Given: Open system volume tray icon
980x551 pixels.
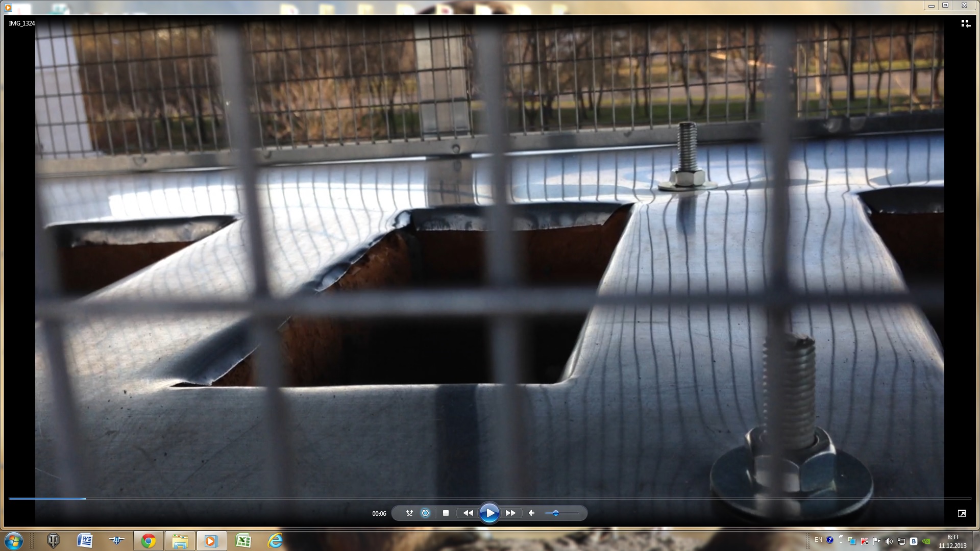Looking at the screenshot, I should click(889, 541).
